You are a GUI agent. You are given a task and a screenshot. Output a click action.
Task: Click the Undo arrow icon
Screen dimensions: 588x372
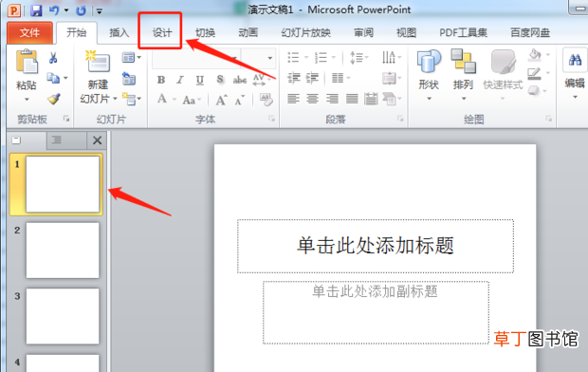pyautogui.click(x=54, y=10)
